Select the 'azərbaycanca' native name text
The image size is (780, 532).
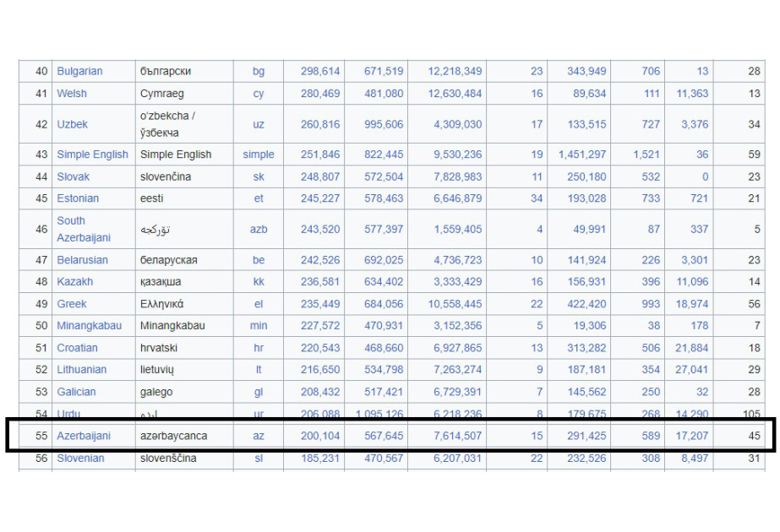[173, 436]
